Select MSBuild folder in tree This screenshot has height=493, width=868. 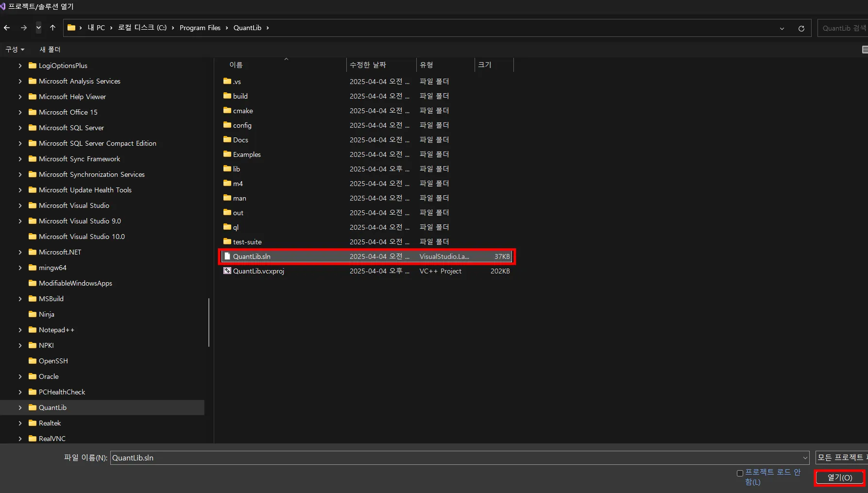(x=51, y=299)
